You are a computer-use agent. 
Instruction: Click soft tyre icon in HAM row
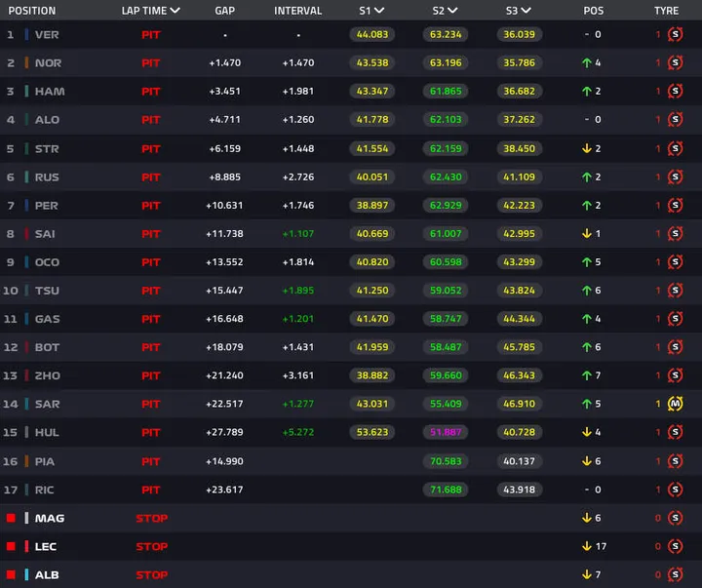pos(675,91)
